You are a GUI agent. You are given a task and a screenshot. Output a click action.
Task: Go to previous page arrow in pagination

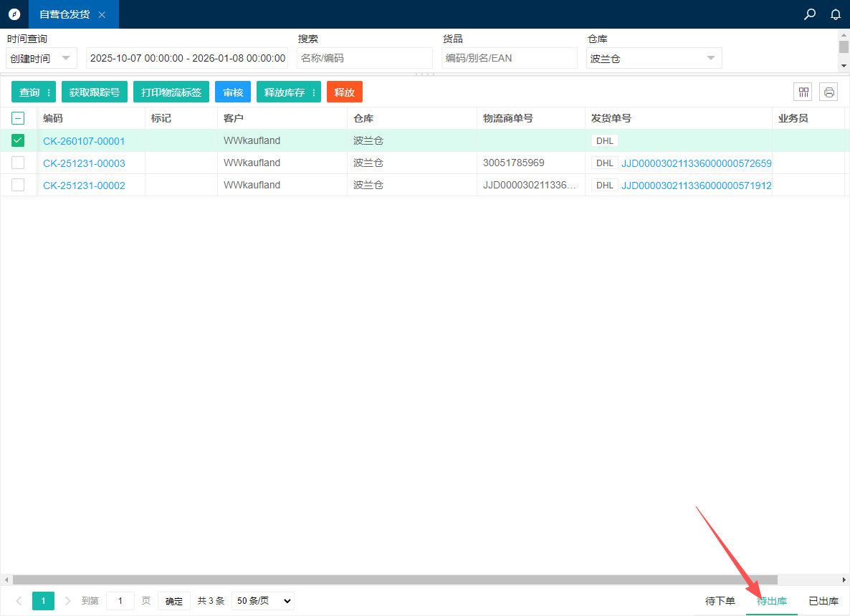pos(19,601)
